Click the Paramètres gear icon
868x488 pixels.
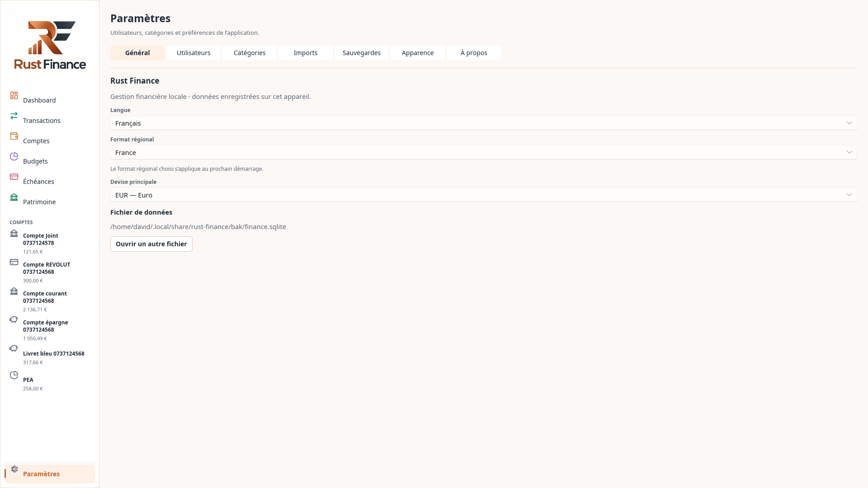(x=14, y=469)
